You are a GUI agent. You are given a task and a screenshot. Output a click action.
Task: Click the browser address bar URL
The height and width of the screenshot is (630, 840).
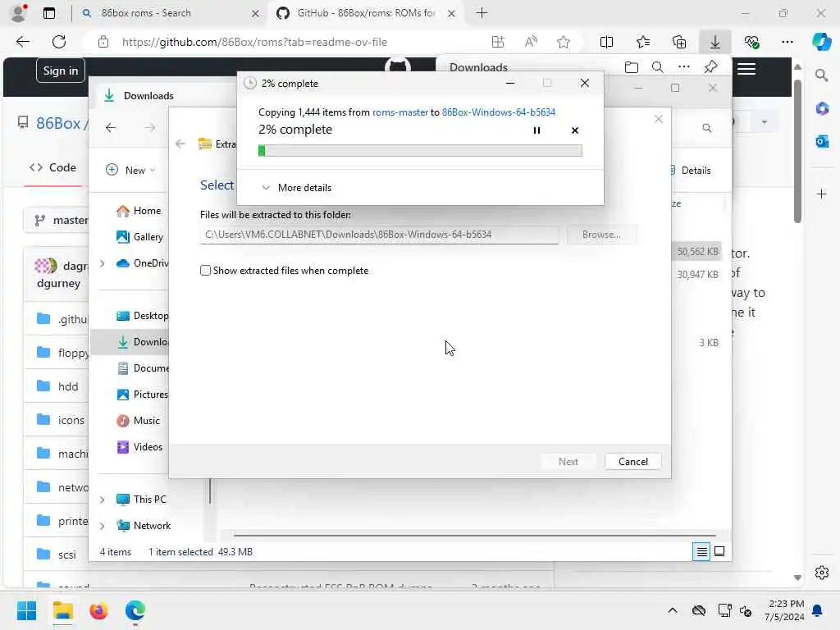pyautogui.click(x=254, y=42)
